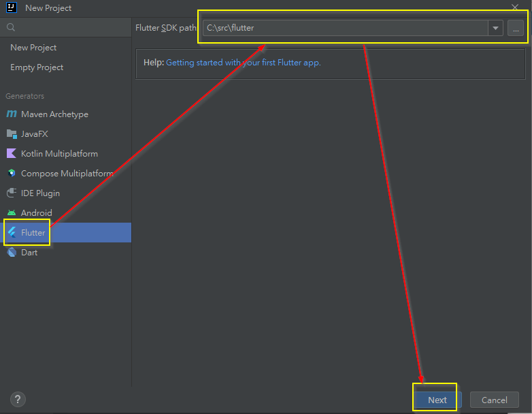Image resolution: width=532 pixels, height=414 pixels.
Task: Click the search magnifier icon
Action: [x=11, y=27]
